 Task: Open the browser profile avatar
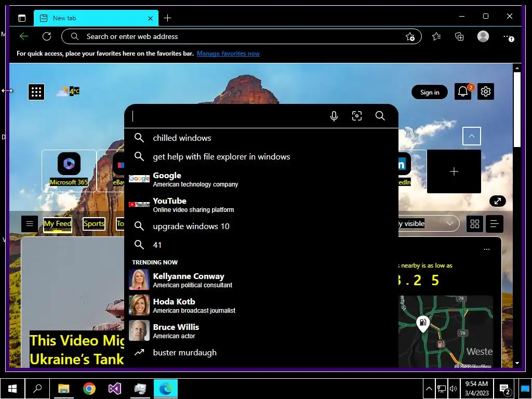click(483, 36)
